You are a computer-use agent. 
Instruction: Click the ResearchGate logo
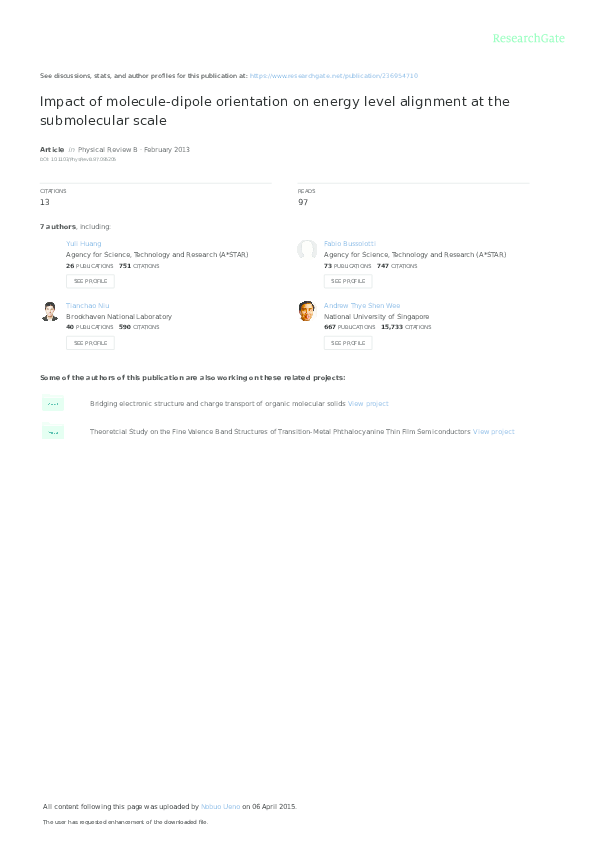pyautogui.click(x=528, y=39)
